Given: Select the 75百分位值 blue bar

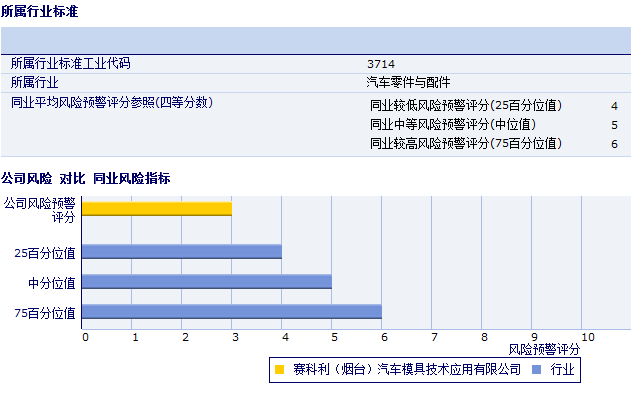Looking at the screenshot, I should [232, 312].
